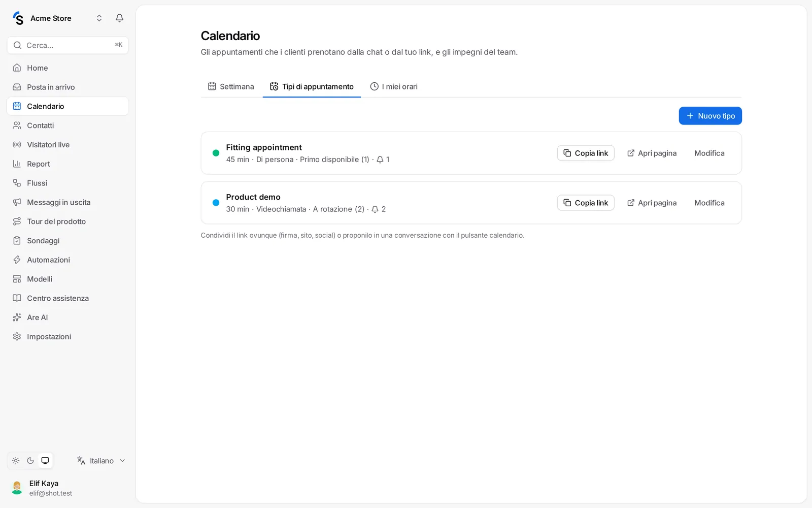Click the Product demo title
The height and width of the screenshot is (508, 812).
(x=253, y=197)
